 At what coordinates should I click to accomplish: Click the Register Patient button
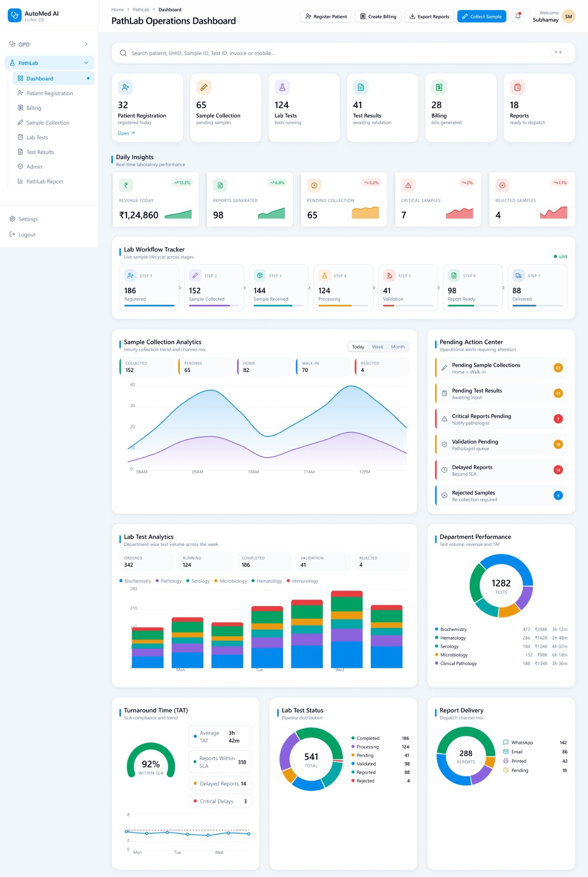[x=326, y=16]
